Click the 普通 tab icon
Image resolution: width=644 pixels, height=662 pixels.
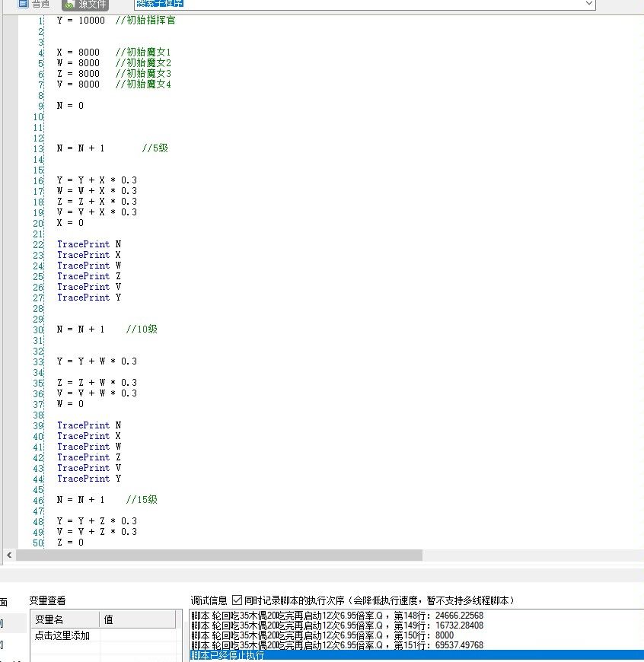pyautogui.click(x=24, y=4)
